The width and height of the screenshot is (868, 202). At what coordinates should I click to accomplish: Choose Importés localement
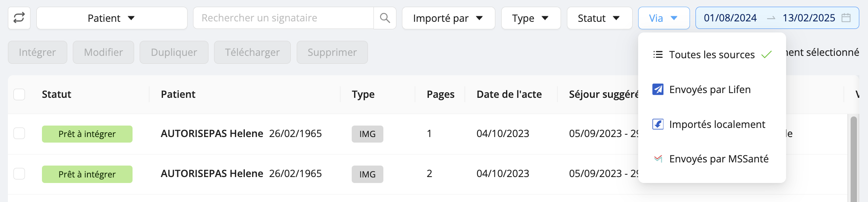[x=712, y=124]
